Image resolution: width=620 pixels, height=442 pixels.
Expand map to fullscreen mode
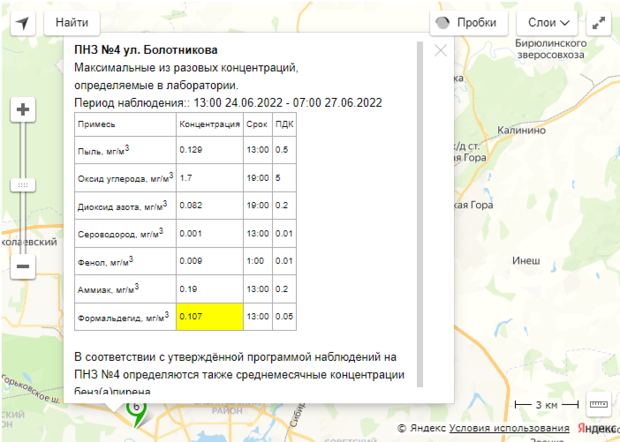tap(598, 22)
